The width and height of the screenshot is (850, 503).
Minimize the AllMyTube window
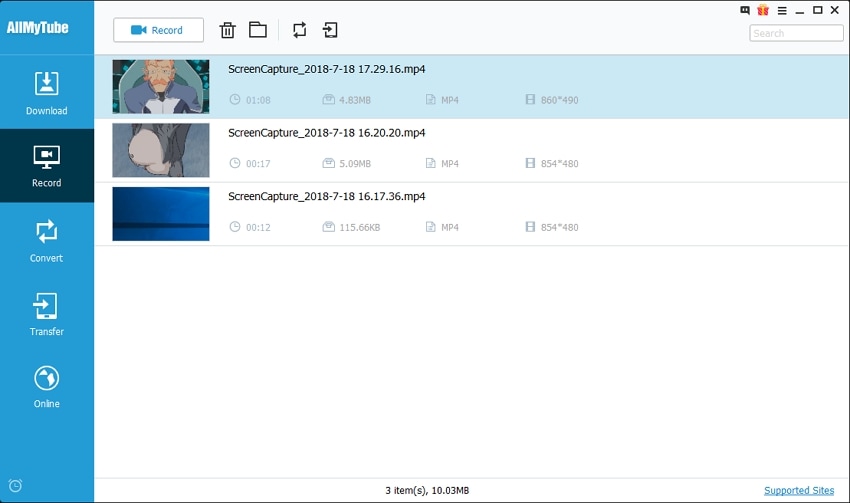coord(799,10)
